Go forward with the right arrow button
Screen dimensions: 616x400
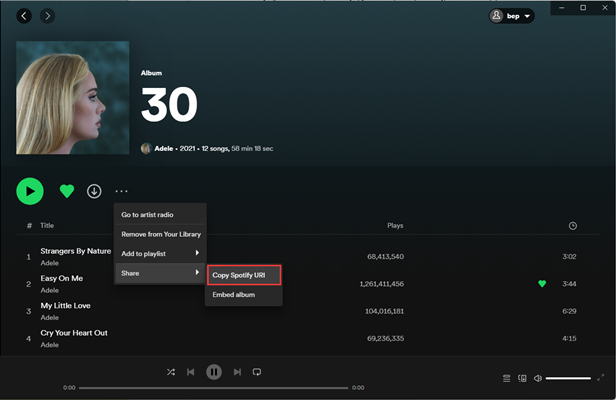pos(48,16)
